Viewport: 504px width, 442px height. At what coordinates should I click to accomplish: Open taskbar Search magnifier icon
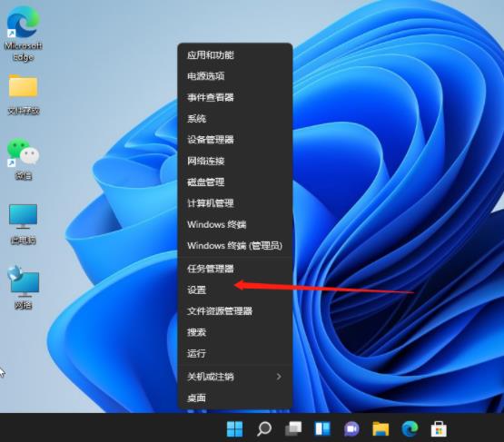point(264,428)
